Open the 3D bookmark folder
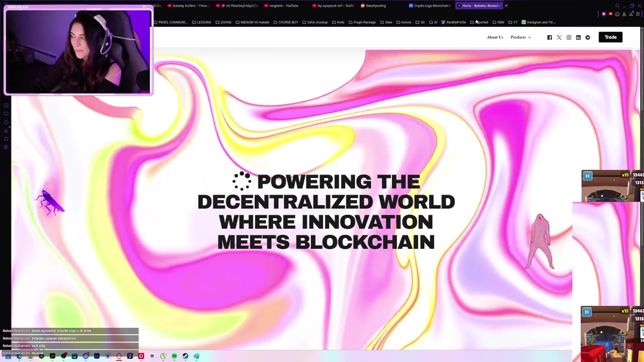This screenshot has width=644, height=362. (x=420, y=22)
